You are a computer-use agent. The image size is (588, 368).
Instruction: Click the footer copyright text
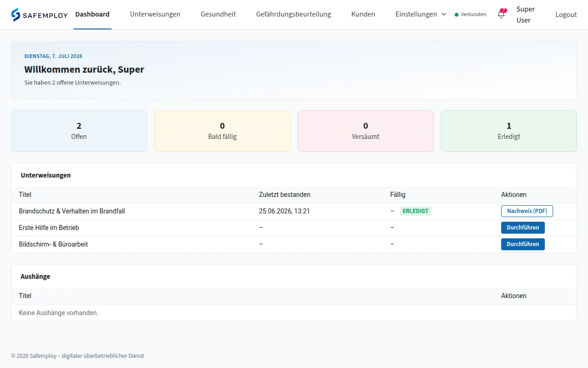78,356
